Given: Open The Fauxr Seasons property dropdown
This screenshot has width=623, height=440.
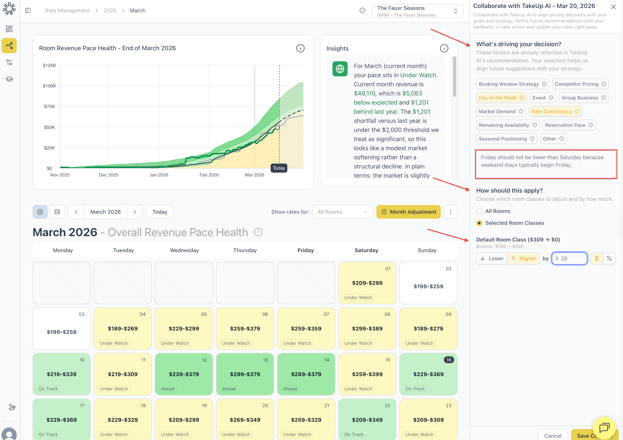Looking at the screenshot, I should pyautogui.click(x=417, y=11).
